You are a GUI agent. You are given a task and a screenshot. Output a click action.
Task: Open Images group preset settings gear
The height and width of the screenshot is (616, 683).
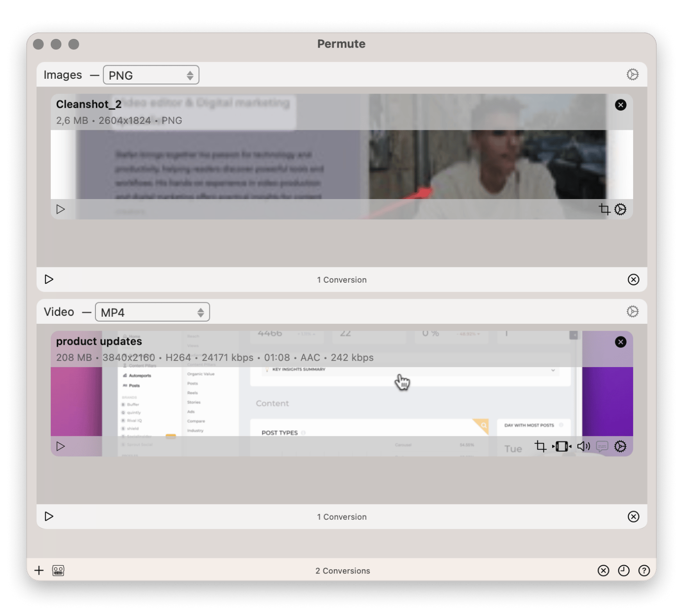tap(632, 74)
